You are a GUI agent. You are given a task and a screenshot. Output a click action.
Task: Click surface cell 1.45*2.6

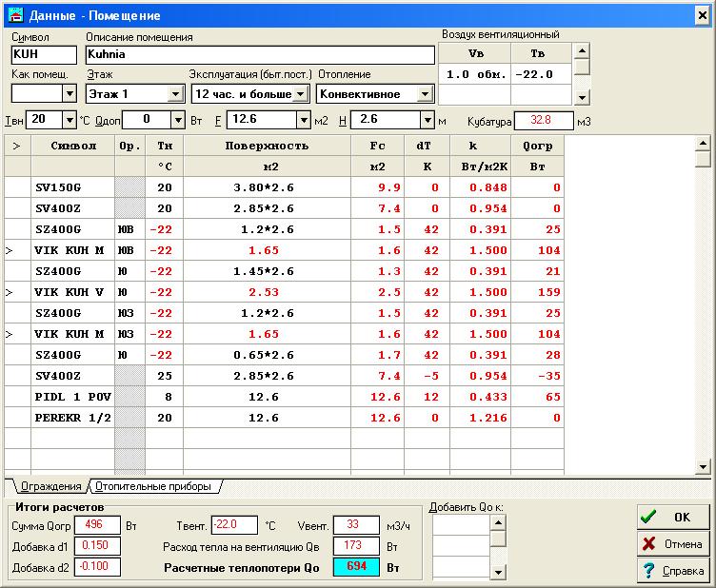[x=268, y=271]
